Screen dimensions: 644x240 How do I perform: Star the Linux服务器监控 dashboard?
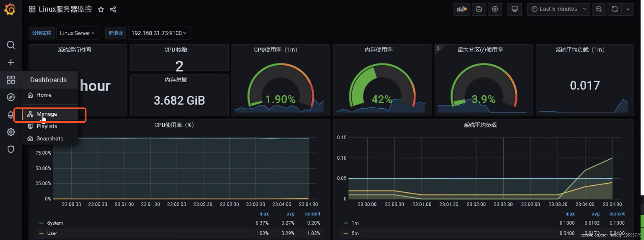click(101, 9)
